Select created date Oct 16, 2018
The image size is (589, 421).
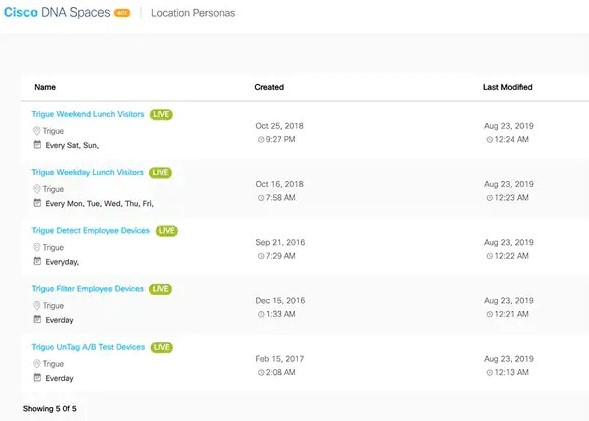coord(279,184)
